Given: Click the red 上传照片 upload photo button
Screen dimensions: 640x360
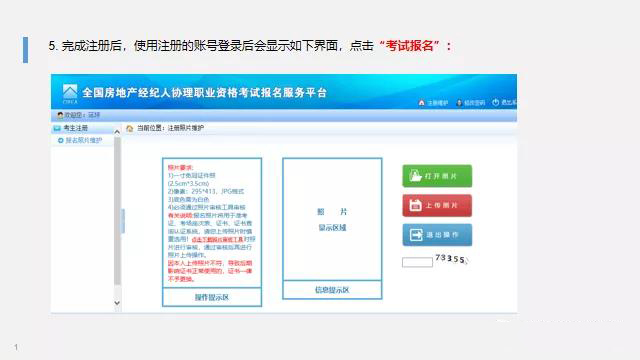Looking at the screenshot, I should [x=437, y=205].
